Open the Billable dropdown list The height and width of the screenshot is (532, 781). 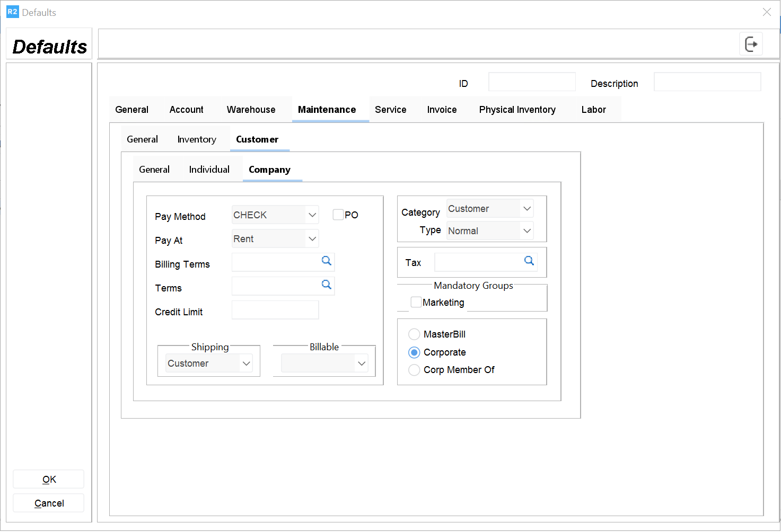362,363
